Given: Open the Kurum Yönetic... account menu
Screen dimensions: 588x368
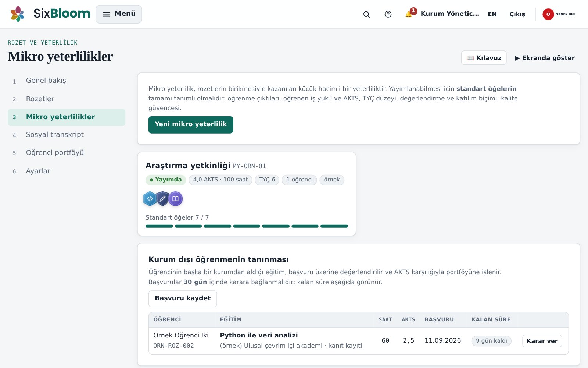Looking at the screenshot, I should pos(450,14).
